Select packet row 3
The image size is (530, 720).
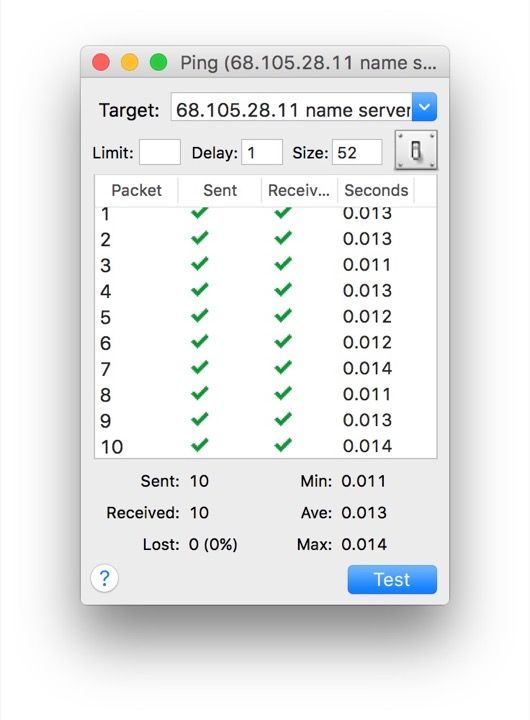pos(265,265)
